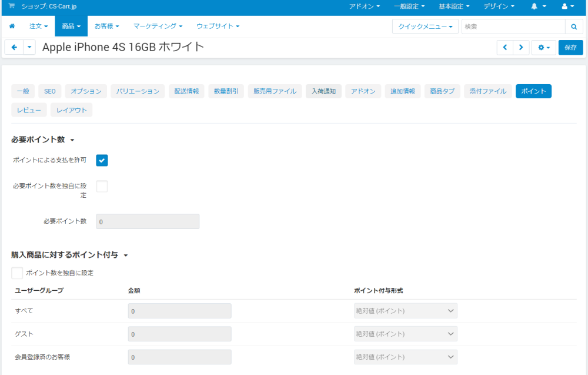Open the ウェブサイト menu
Viewport: 588px width, 375px height.
(x=218, y=26)
